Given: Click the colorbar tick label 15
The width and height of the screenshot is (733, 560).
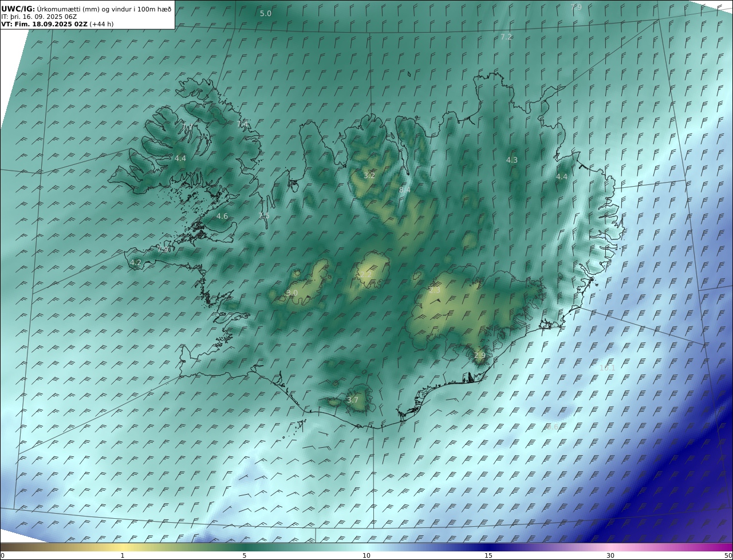Looking at the screenshot, I should pyautogui.click(x=488, y=555).
